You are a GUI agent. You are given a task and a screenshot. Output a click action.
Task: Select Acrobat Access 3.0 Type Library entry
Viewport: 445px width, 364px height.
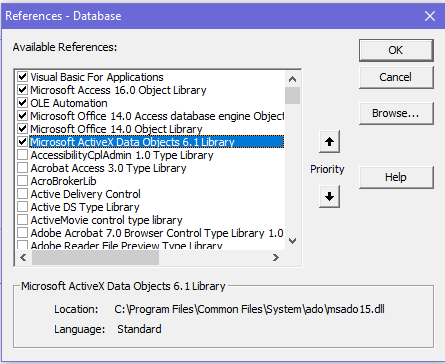(108, 168)
